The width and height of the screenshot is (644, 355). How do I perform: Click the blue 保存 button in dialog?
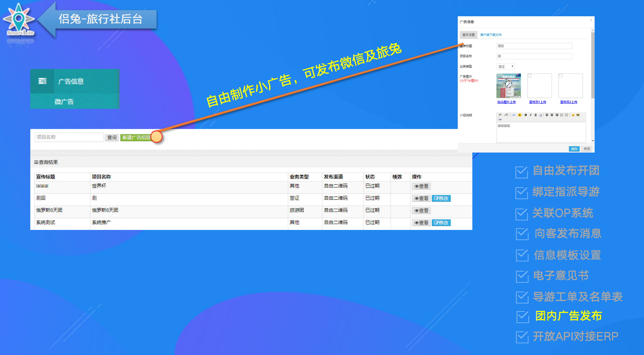[x=574, y=149]
